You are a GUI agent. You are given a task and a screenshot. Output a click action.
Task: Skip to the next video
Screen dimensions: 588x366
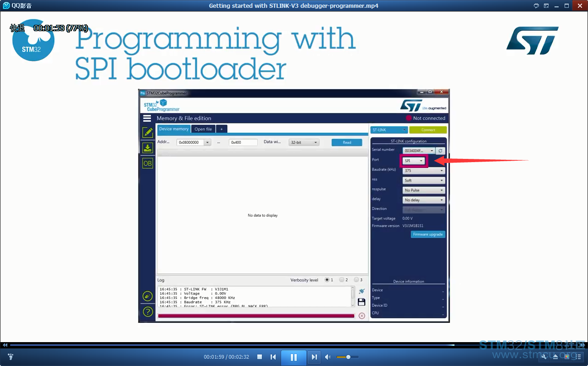(314, 357)
